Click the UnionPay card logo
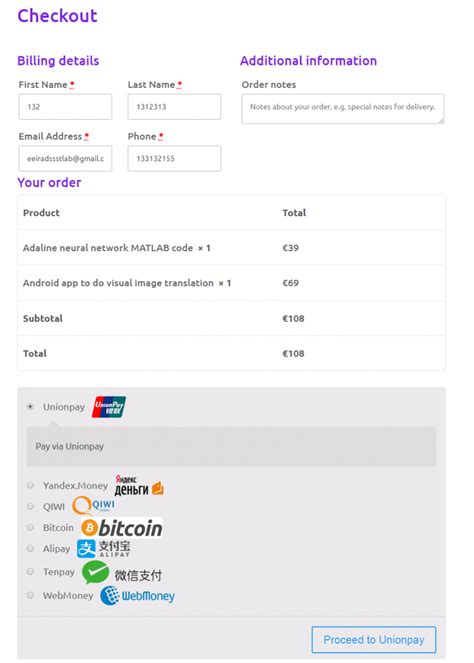This screenshot has height=663, width=474. click(x=109, y=406)
